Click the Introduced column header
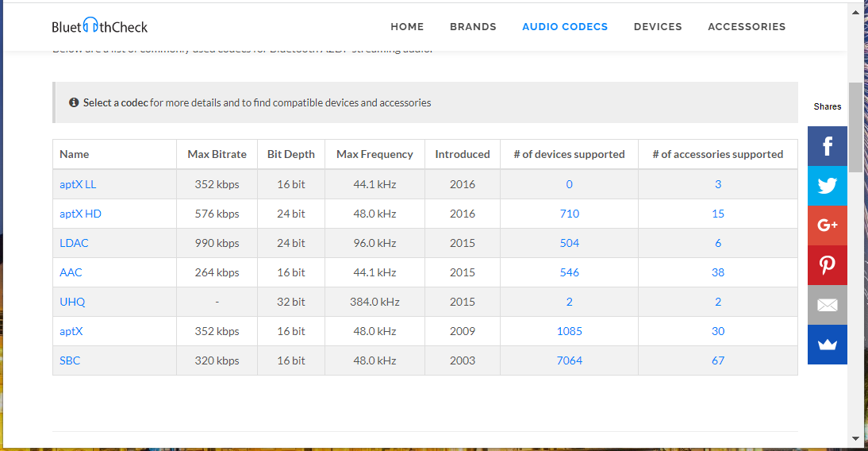The height and width of the screenshot is (451, 868). point(463,155)
